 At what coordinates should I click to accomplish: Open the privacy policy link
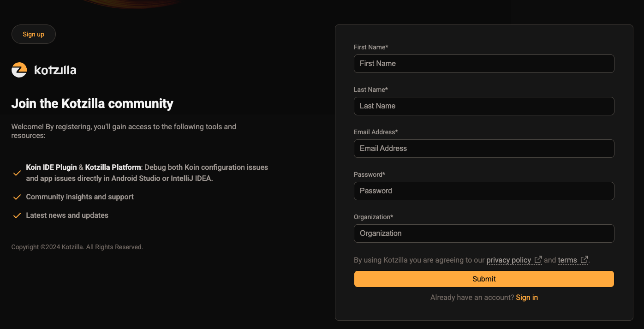[x=508, y=260]
